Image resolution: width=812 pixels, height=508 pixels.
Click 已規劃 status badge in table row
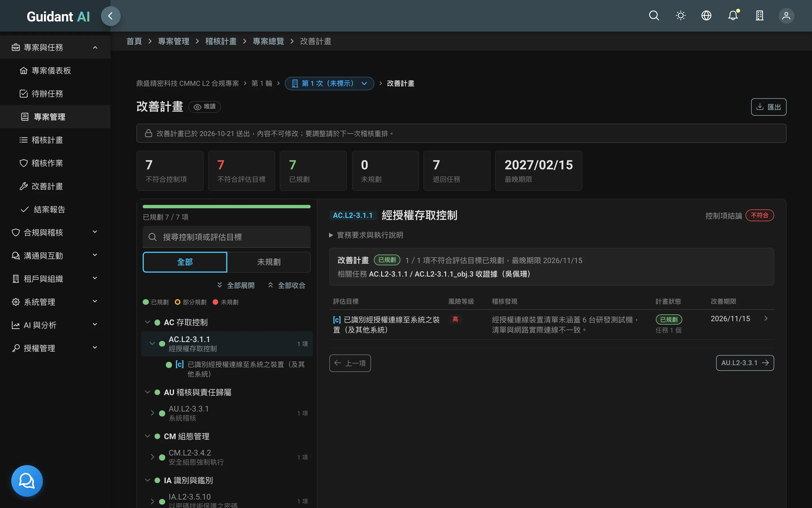(669, 319)
